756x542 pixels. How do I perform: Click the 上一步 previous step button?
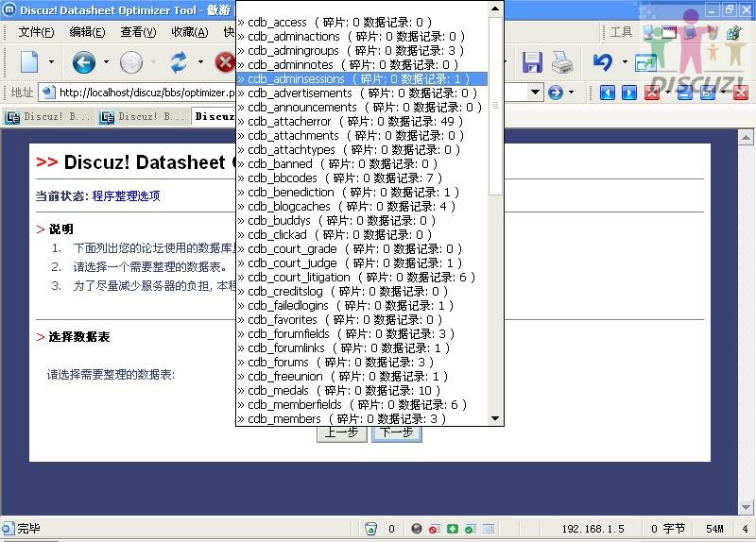342,432
